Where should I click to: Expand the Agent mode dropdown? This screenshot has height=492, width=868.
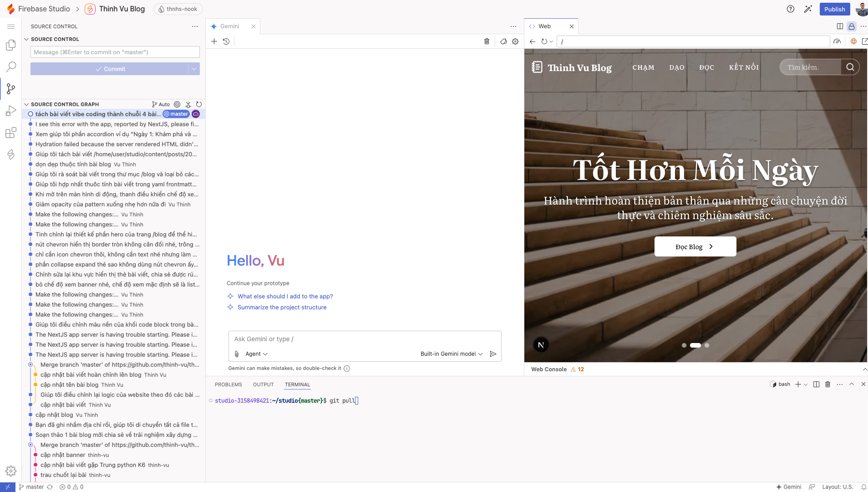(256, 354)
